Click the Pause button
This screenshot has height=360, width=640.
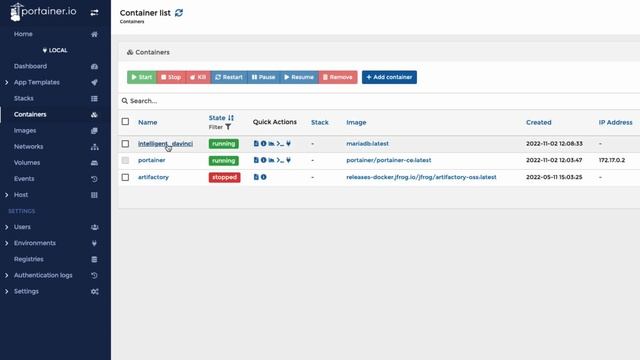pyautogui.click(x=263, y=77)
